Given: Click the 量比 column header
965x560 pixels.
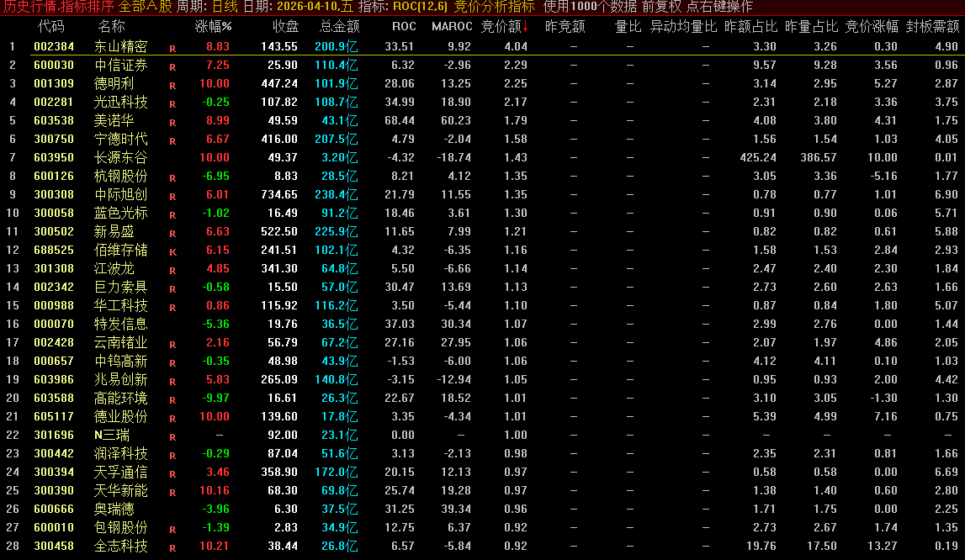Looking at the screenshot, I should tap(628, 26).
